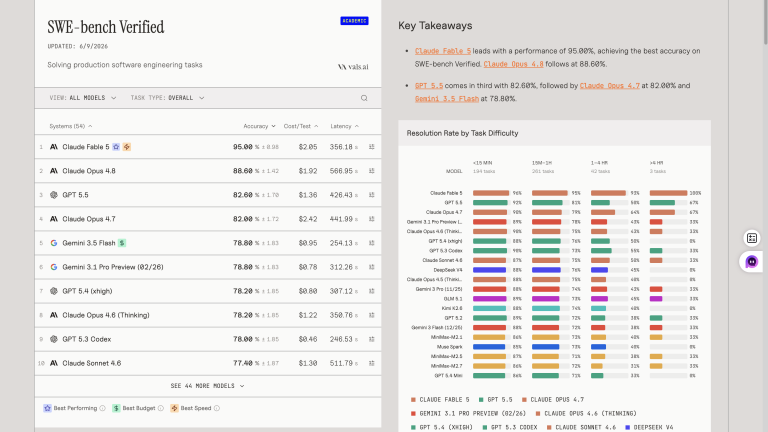This screenshot has width=768, height=432.
Task: Click the Best Budget dollar legend icon
Action: coord(116,408)
